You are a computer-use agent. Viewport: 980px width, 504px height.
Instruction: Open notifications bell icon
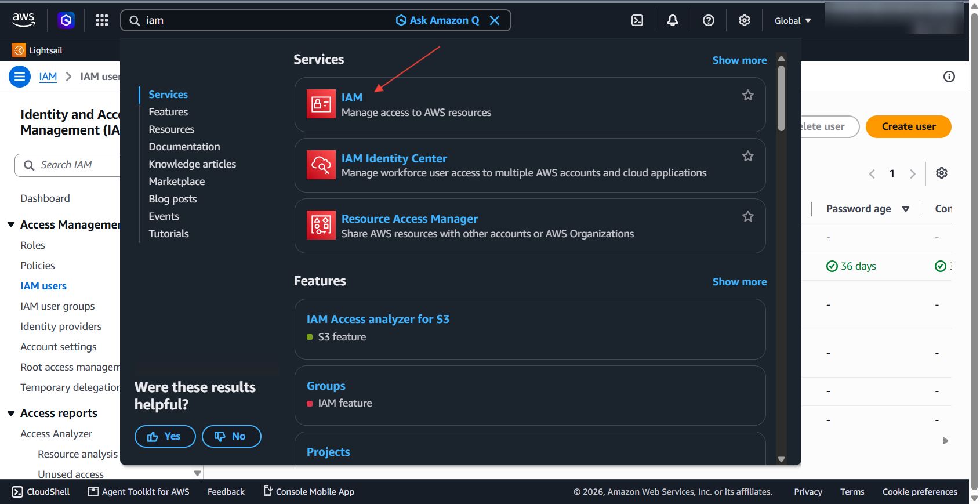click(673, 20)
